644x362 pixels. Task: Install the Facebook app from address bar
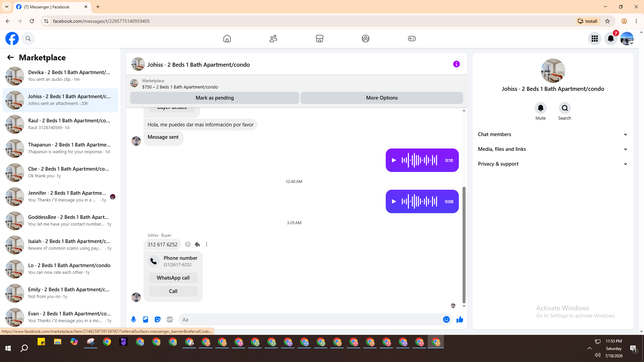(x=587, y=21)
